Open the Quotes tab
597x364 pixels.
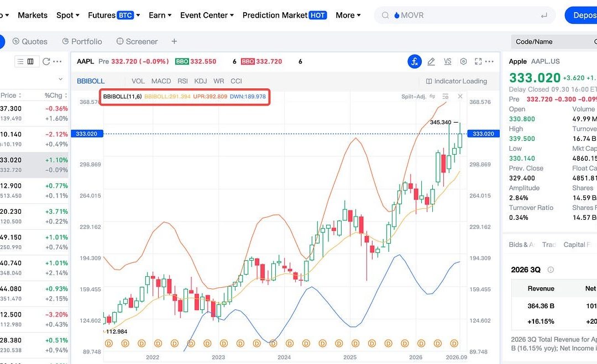pos(30,41)
